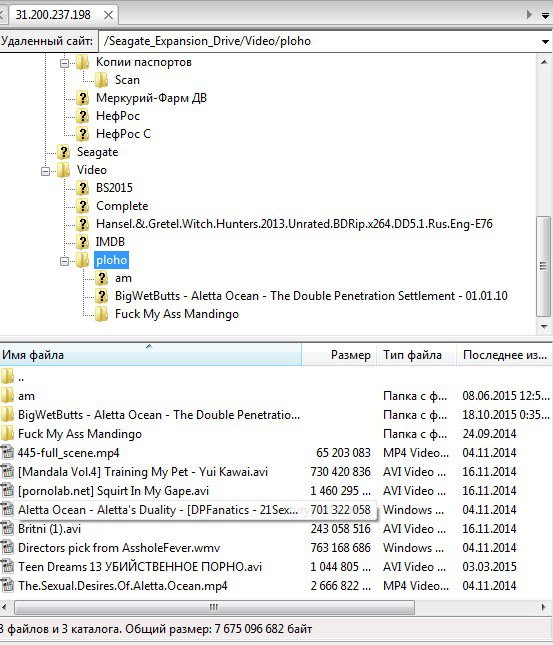553x645 pixels.
Task: Click question mark icon beside НефРос С
Action: pos(82,134)
